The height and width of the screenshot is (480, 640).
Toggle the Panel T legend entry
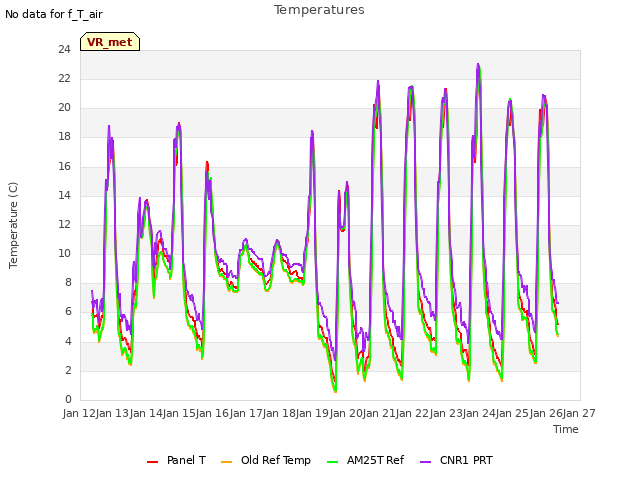pos(176,460)
